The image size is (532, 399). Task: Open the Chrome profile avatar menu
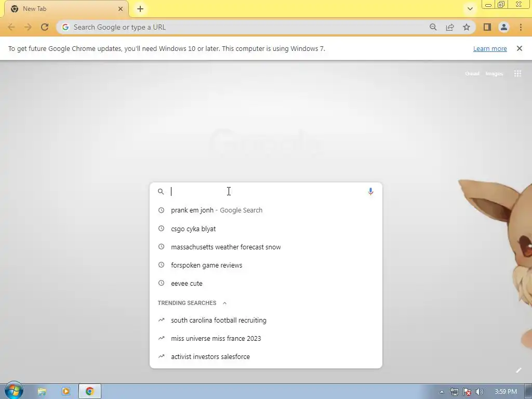point(504,27)
